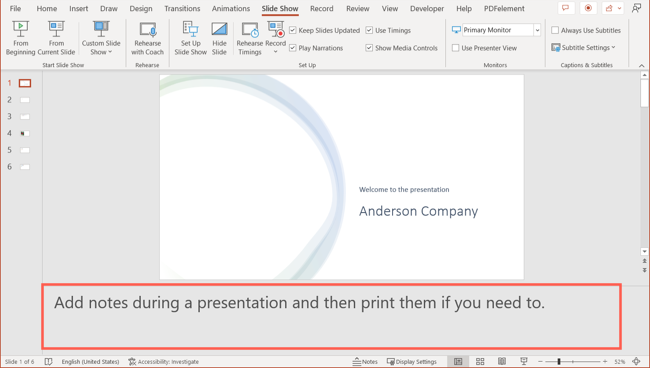Image resolution: width=650 pixels, height=368 pixels.
Task: Switch to the Animations tab
Action: tap(231, 8)
